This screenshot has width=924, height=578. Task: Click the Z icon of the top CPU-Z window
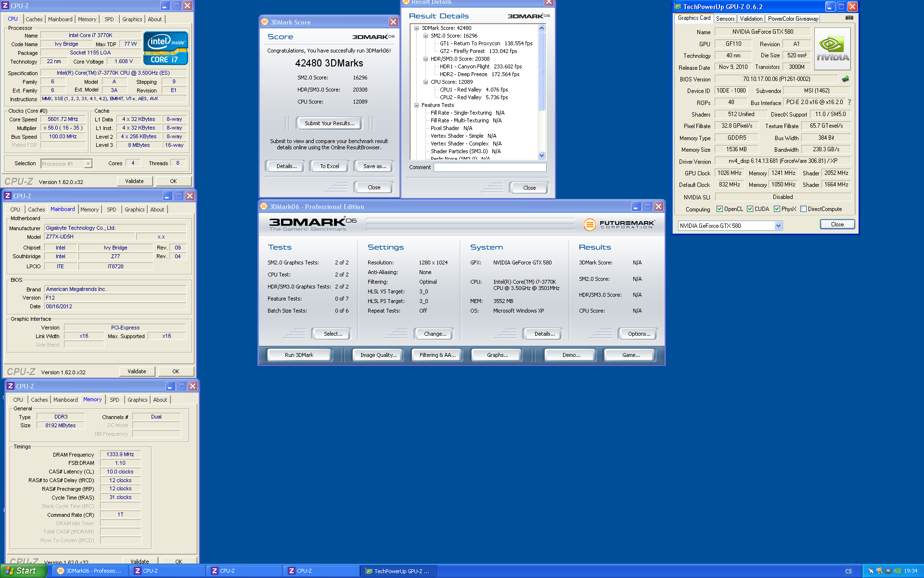(x=6, y=6)
